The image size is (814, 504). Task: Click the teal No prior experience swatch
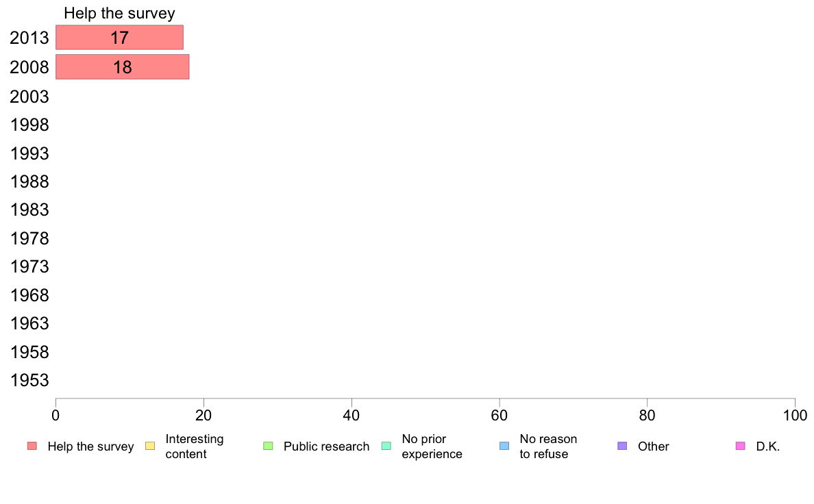tap(386, 446)
